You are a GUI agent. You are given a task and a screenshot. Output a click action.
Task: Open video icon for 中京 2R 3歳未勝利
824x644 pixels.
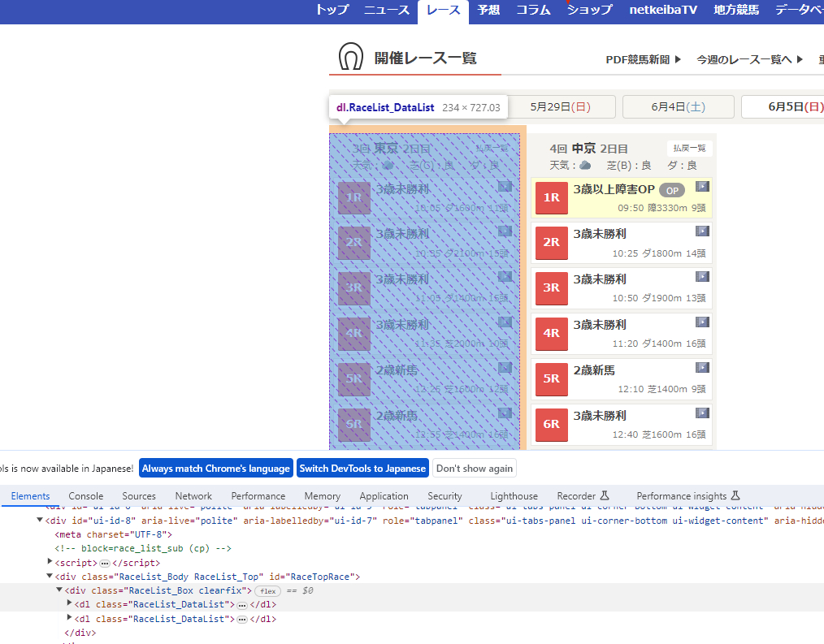click(702, 231)
